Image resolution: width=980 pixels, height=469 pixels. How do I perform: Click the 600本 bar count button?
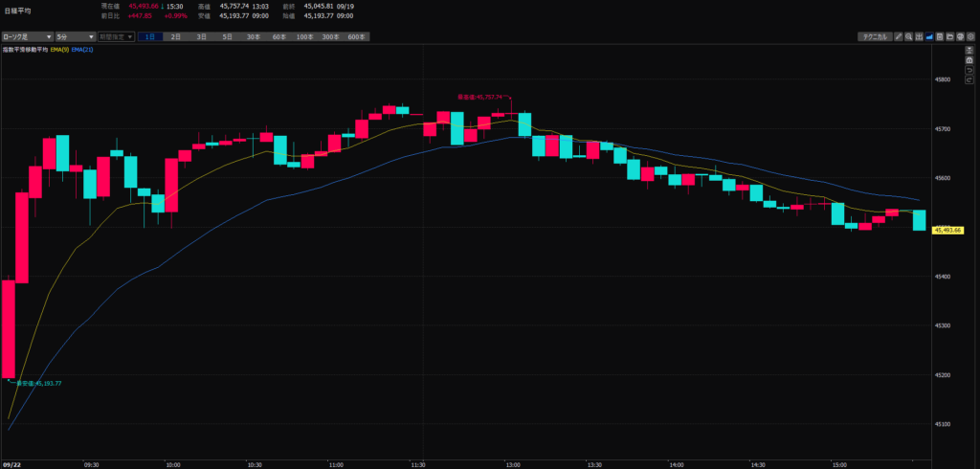356,36
